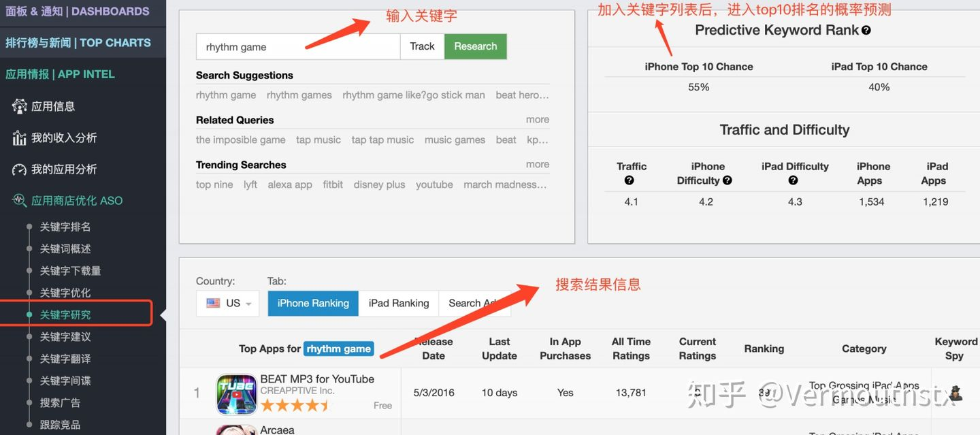The image size is (980, 435).
Task: Open 应用情报 APP INTEL menu
Action: point(60,74)
